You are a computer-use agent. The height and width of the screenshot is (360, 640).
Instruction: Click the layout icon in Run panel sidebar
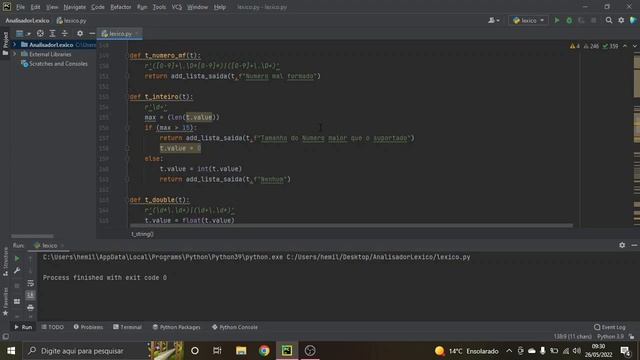click(x=17, y=301)
